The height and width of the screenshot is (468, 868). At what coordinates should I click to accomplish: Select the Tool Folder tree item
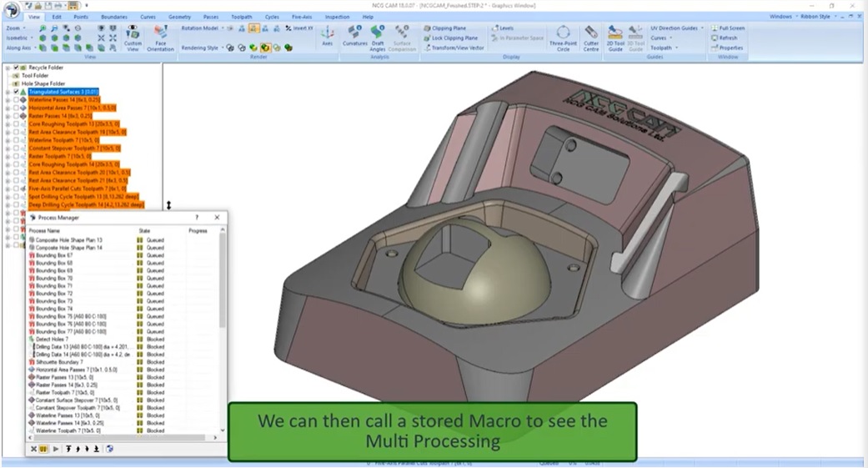point(35,76)
